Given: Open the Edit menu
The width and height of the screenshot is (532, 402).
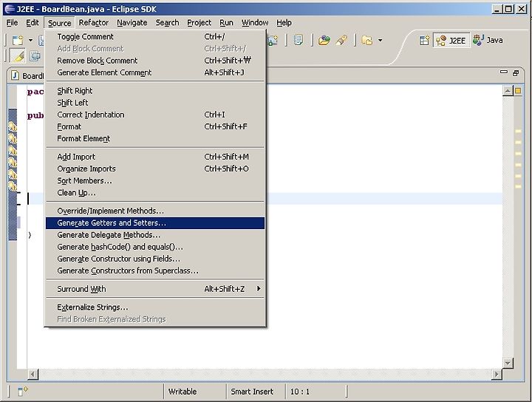Looking at the screenshot, I should (33, 23).
